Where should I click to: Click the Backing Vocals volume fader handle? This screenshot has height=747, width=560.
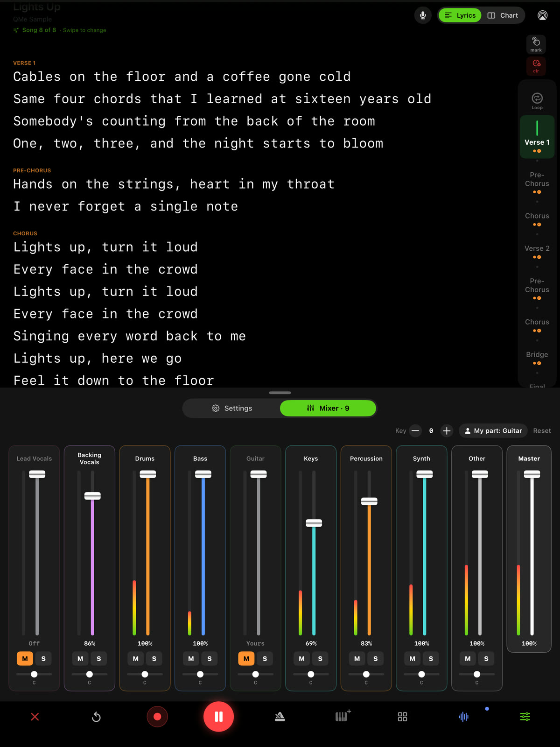click(x=92, y=496)
